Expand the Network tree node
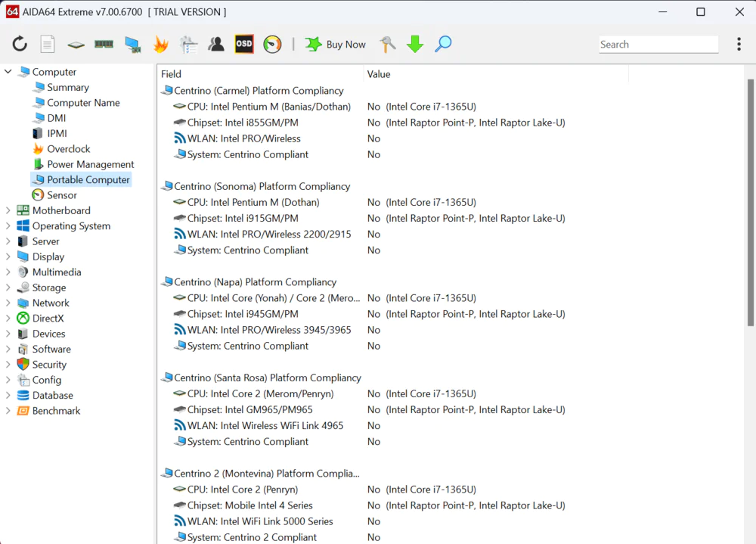 (8, 303)
